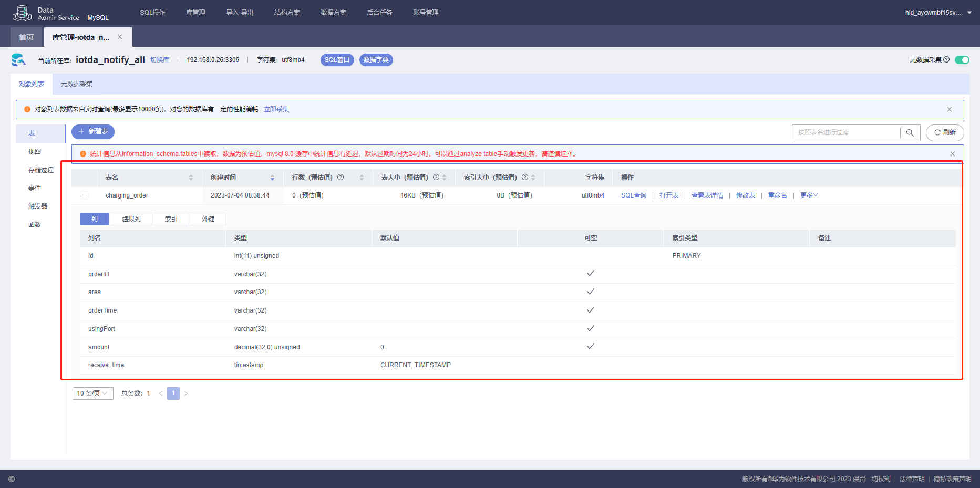Viewport: 980px width, 488px height.
Task: Sort by 表大小 column sort arrows
Action: coord(445,178)
